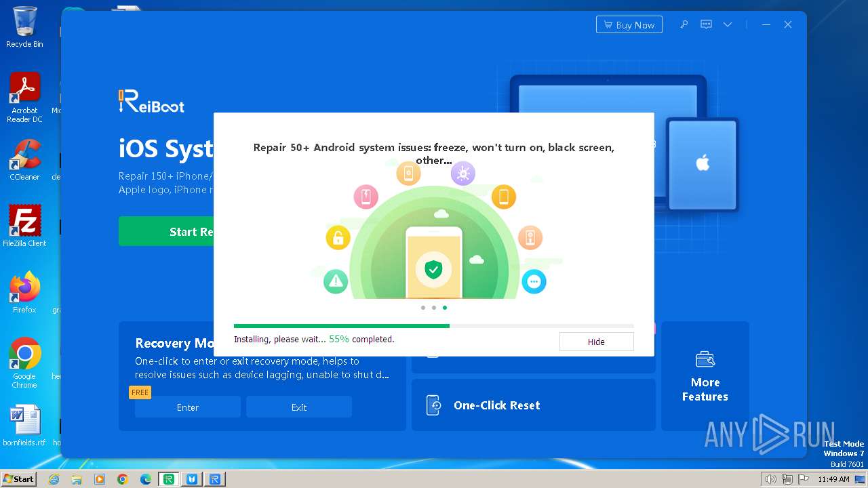Image resolution: width=868 pixels, height=488 pixels.
Task: Open FileZilla Client shortcut
Action: coord(24,226)
